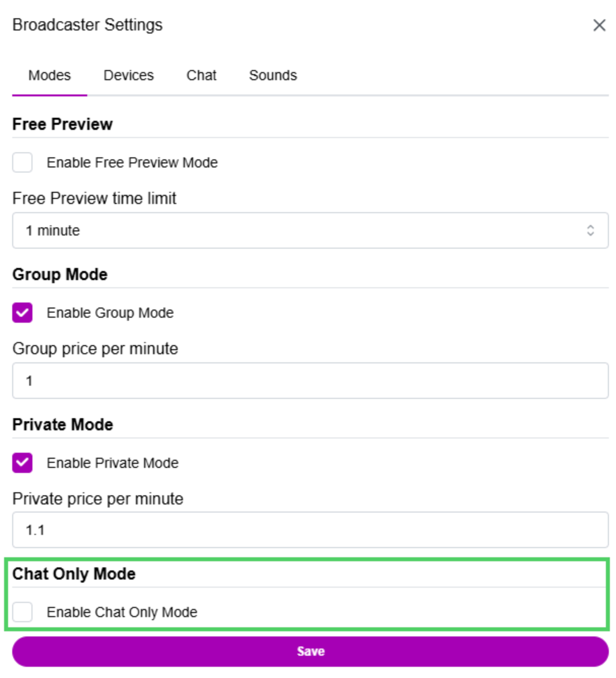This screenshot has height=678, width=616.
Task: Disable the Private Mode checkbox box
Action: pos(22,463)
